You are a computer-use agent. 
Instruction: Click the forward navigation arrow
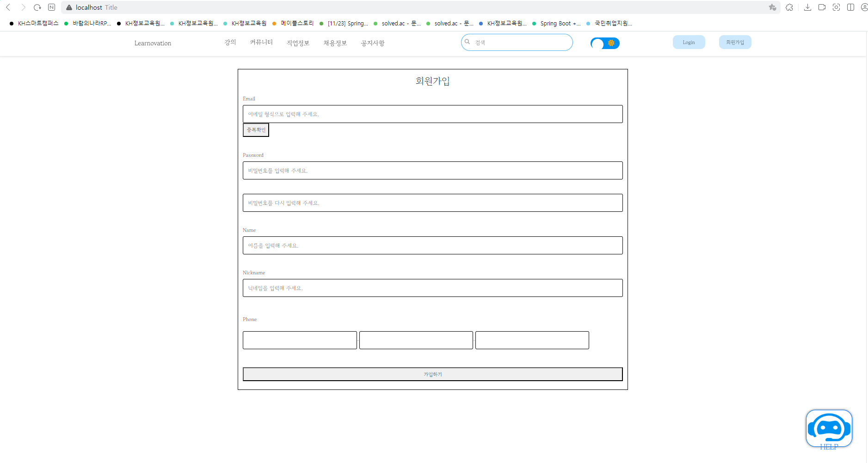23,7
